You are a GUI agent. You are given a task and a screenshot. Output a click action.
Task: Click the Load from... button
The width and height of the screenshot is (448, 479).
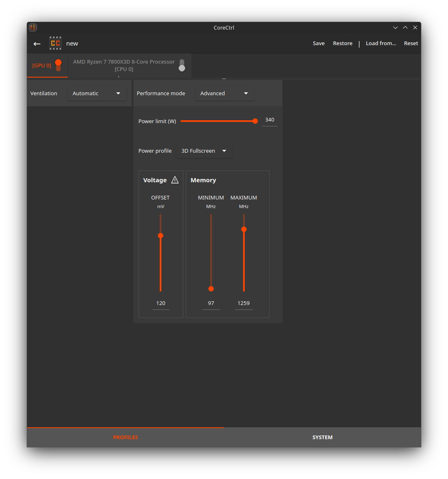[x=381, y=44]
